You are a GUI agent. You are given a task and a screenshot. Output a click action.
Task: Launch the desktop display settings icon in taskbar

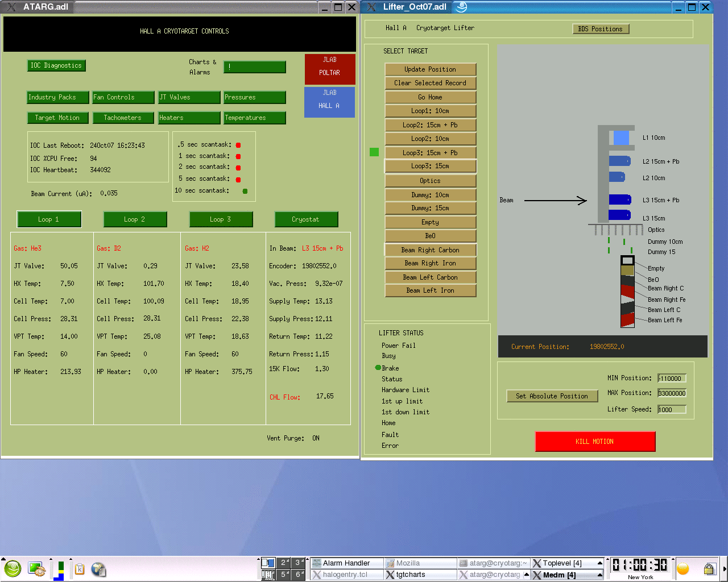click(x=37, y=569)
